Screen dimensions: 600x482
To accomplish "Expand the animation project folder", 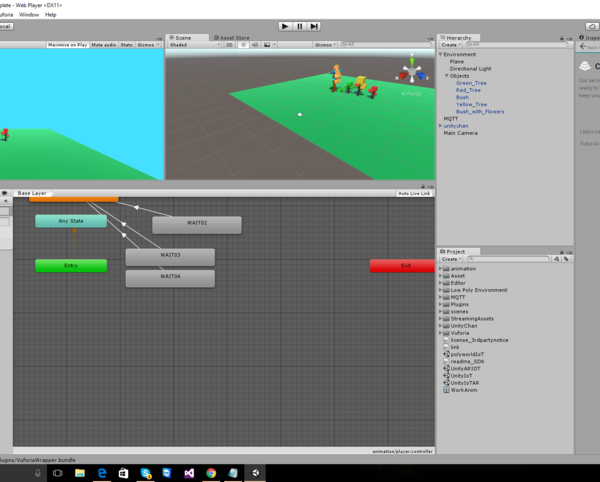I will tap(440, 269).
